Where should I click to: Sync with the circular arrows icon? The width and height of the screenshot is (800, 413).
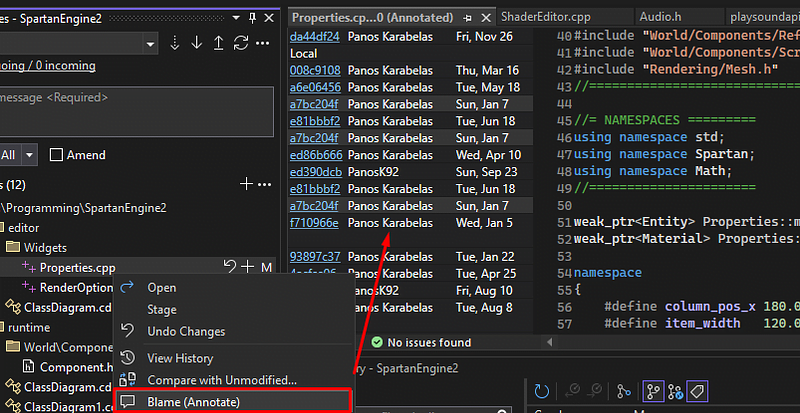pyautogui.click(x=241, y=43)
